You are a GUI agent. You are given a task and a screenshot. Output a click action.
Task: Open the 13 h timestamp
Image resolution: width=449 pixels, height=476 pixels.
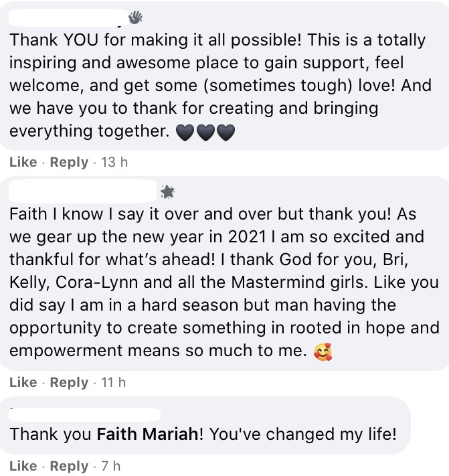coord(114,162)
